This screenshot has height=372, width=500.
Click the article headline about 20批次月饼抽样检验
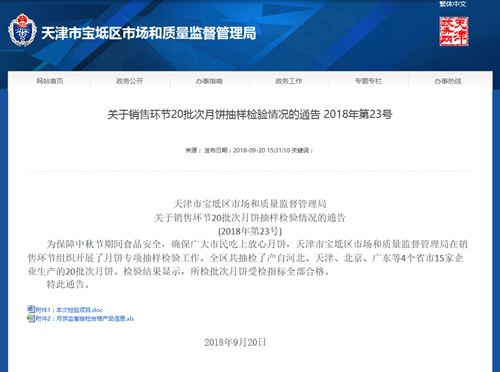point(250,114)
